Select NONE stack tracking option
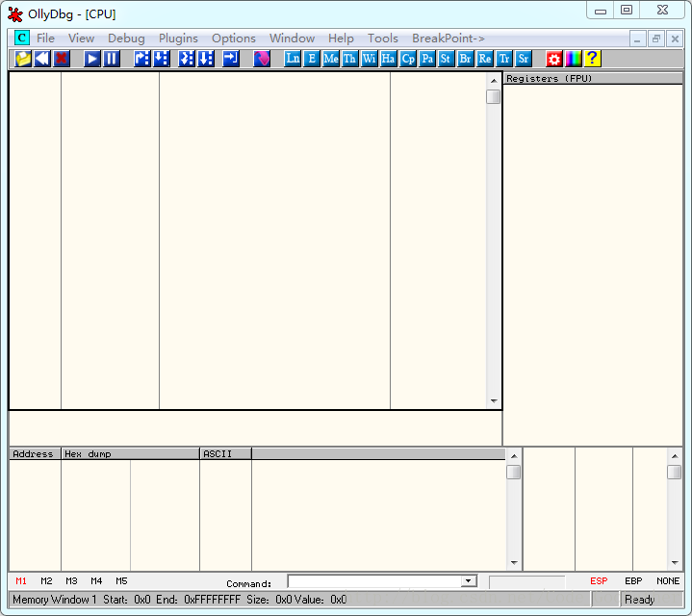Image resolution: width=692 pixels, height=616 pixels. click(x=668, y=581)
